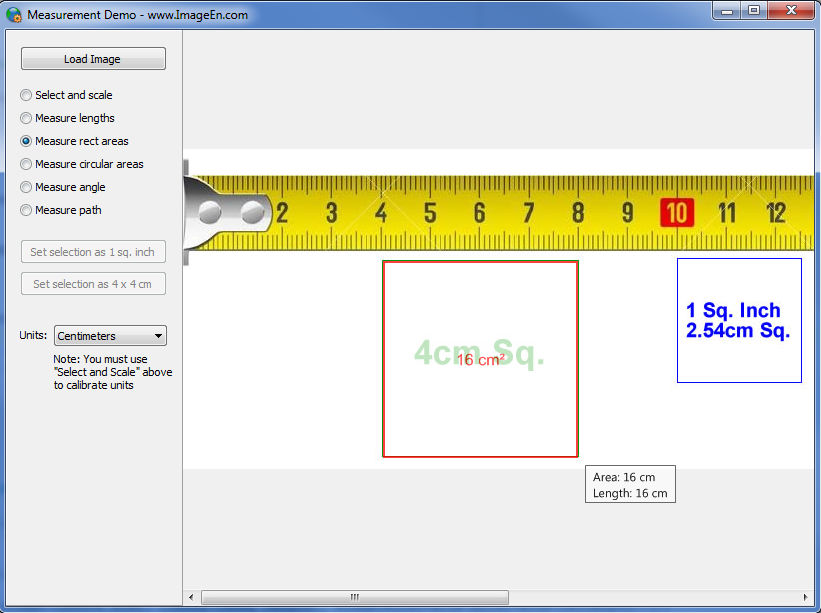Click the Load Image button
Viewport: 821px width, 613px height.
point(93,59)
